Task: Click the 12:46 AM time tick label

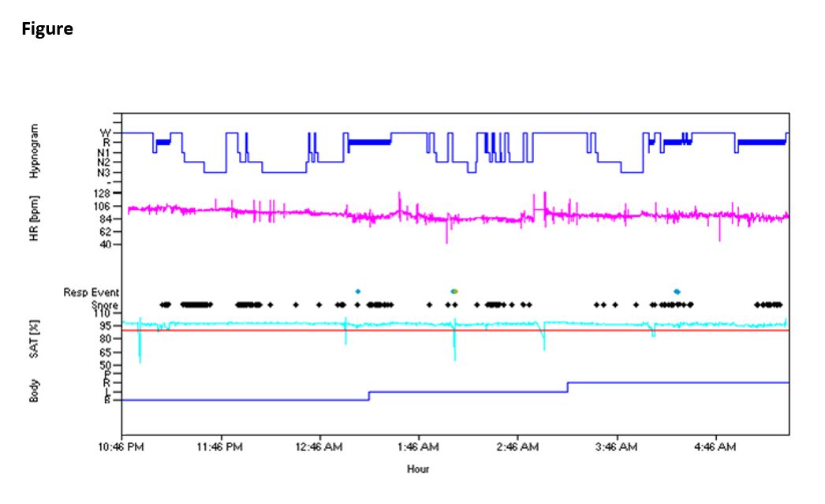Action: (x=320, y=447)
